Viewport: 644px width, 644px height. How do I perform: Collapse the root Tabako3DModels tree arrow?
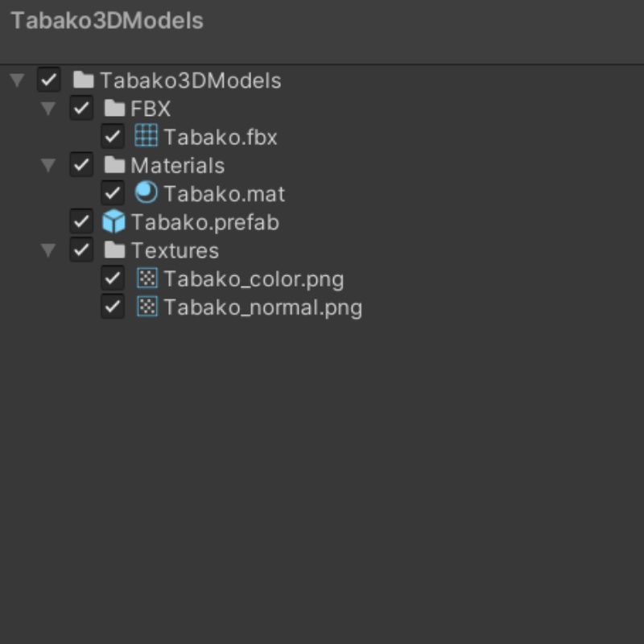pos(17,80)
